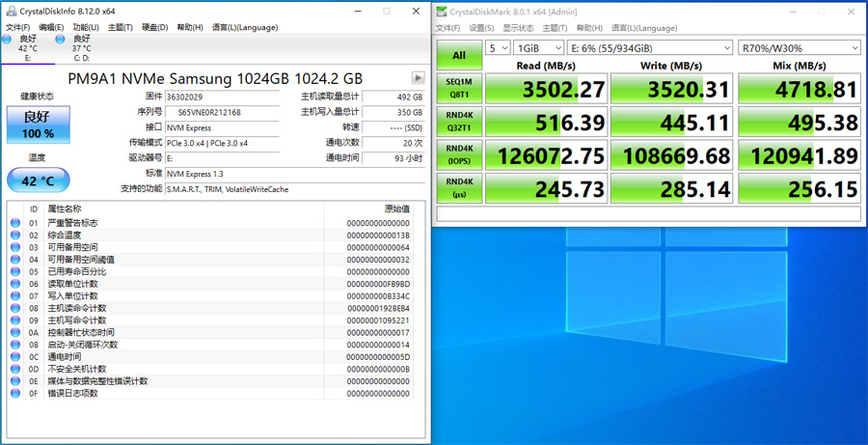Click the firmware field 36302029

point(223,97)
